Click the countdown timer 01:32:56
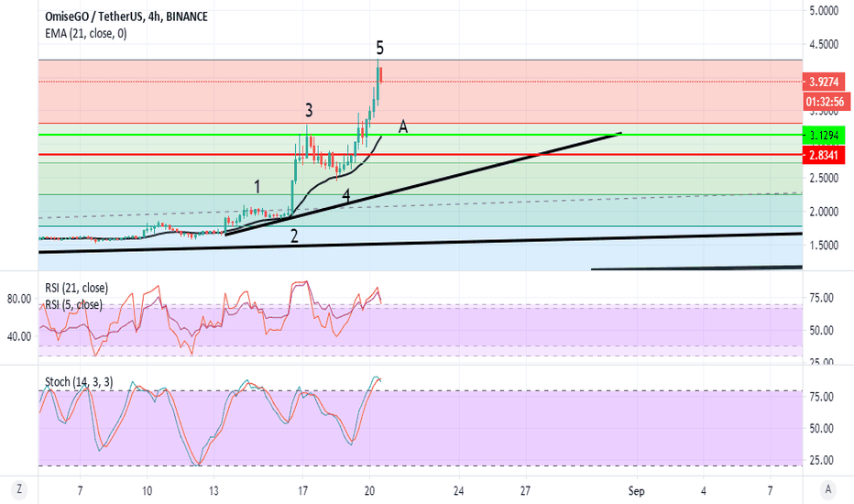Screen dimensions: 854x504 point(826,102)
